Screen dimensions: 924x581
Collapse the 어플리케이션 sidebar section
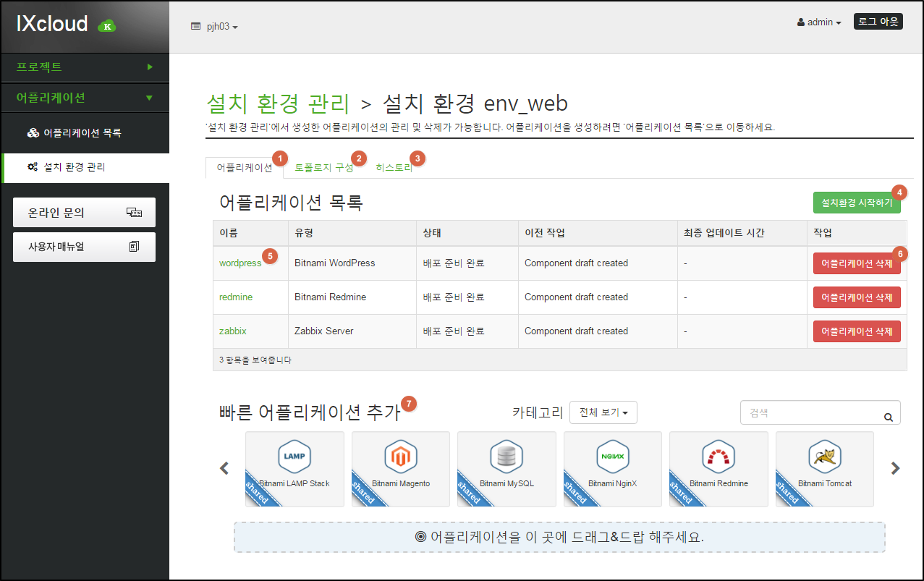point(85,98)
